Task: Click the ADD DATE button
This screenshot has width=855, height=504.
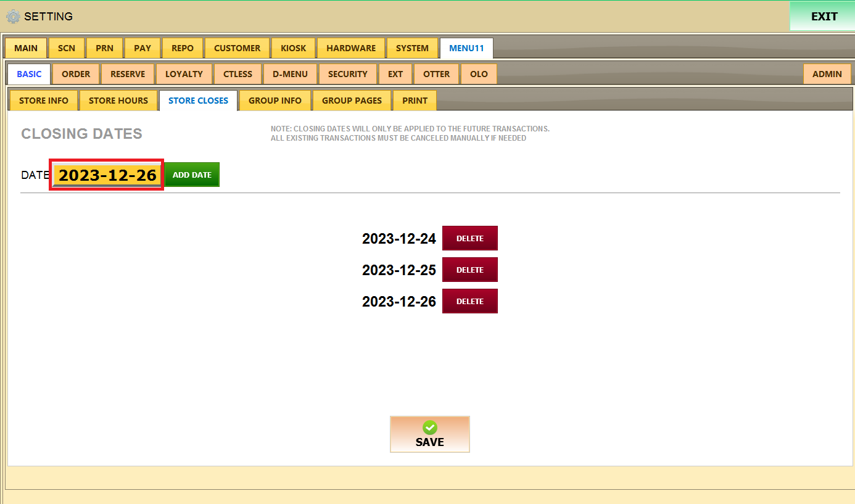Action: [x=192, y=175]
